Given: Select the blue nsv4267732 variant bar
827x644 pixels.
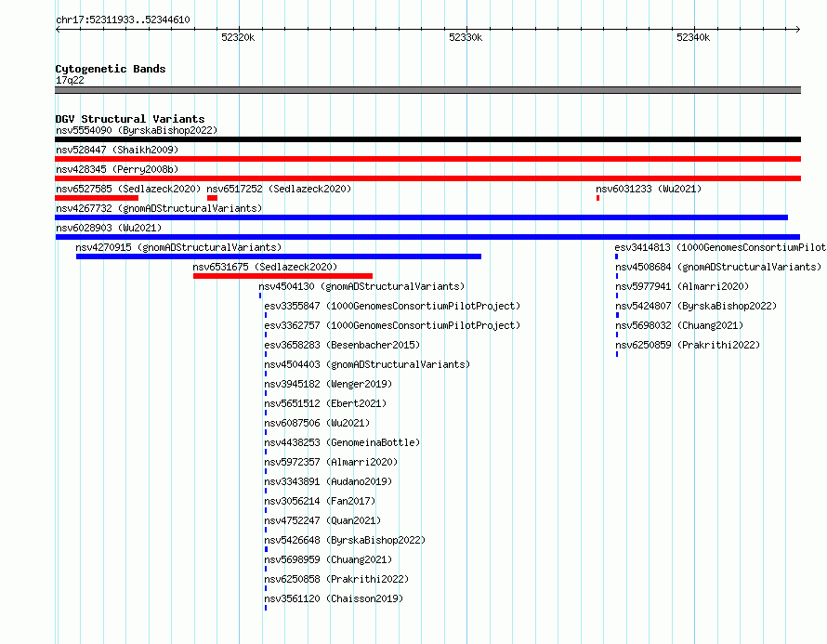Looking at the screenshot, I should (x=422, y=217).
